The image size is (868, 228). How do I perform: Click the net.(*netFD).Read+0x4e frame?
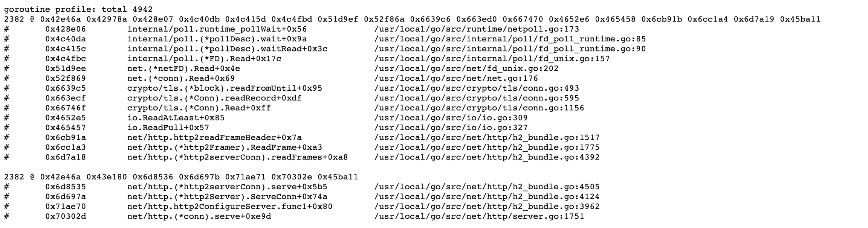coord(183,68)
